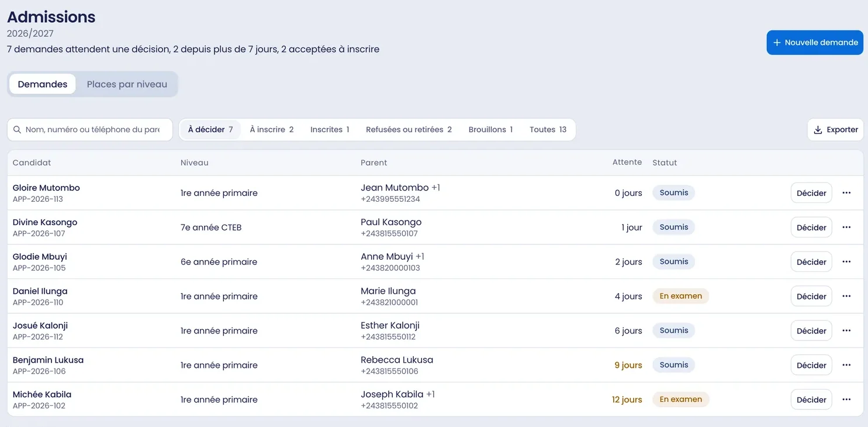Click the En examen badge for Daniel Ilunga
Screen dimensions: 868x427
[x=681, y=296]
